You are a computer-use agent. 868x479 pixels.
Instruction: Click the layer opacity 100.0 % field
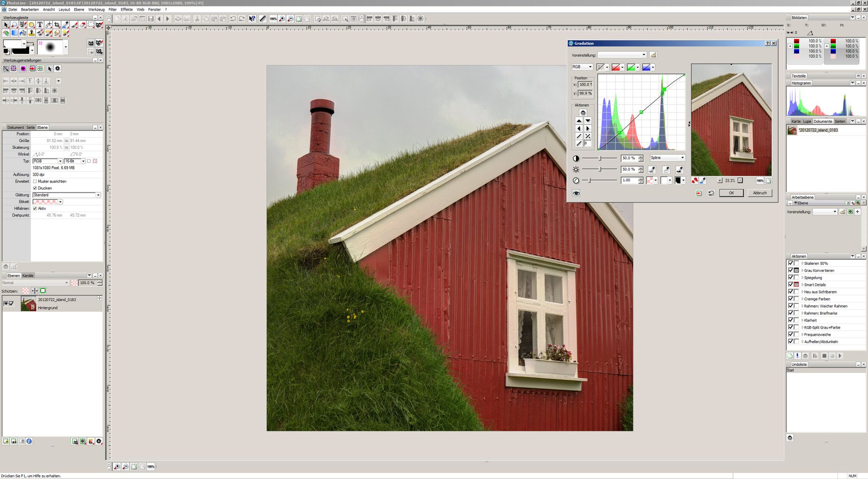point(88,282)
